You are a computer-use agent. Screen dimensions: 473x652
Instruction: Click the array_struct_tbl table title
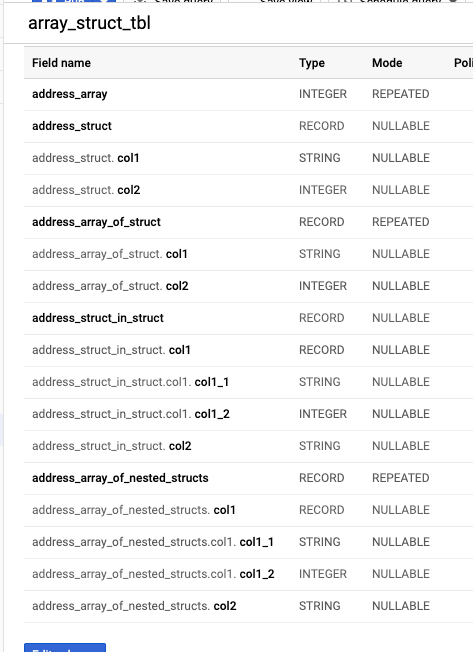[89, 23]
